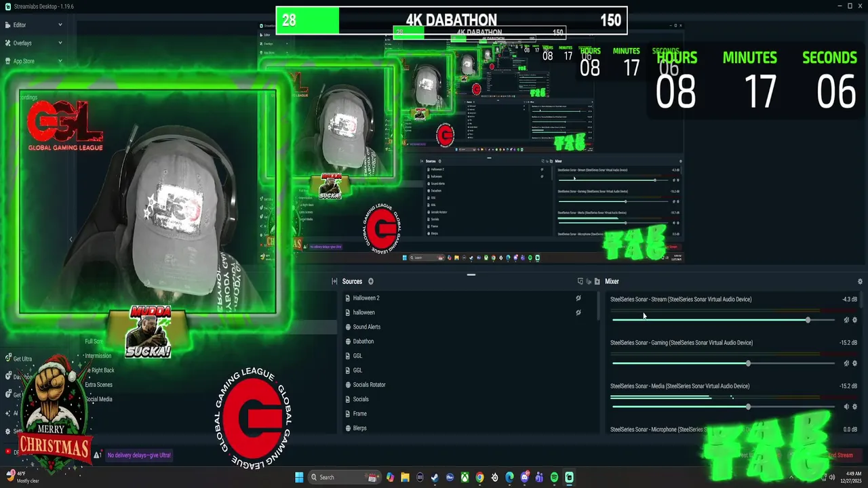The image size is (868, 488).
Task: Open notifications icon beside Ultra banner
Action: (98, 455)
